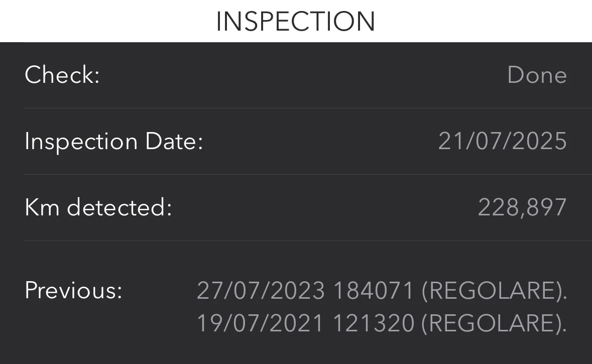Click (REGOLARE) on the 19/07/2021 line

point(494,323)
